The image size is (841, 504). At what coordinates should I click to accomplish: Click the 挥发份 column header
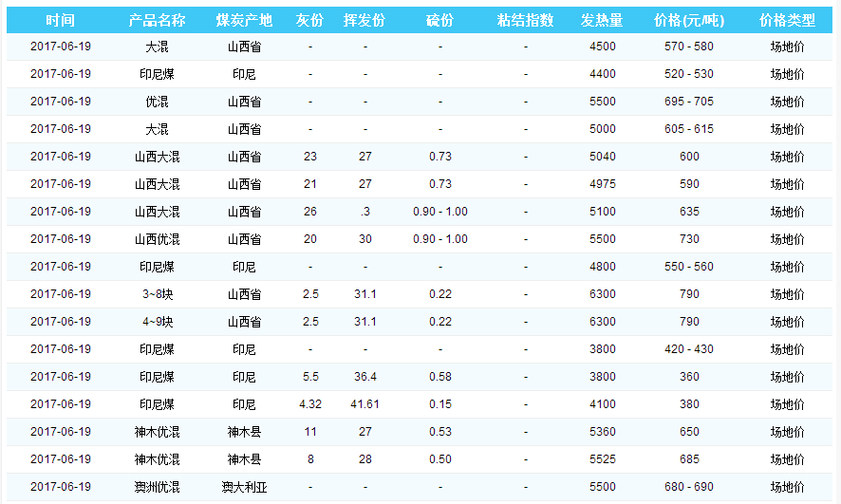(364, 20)
